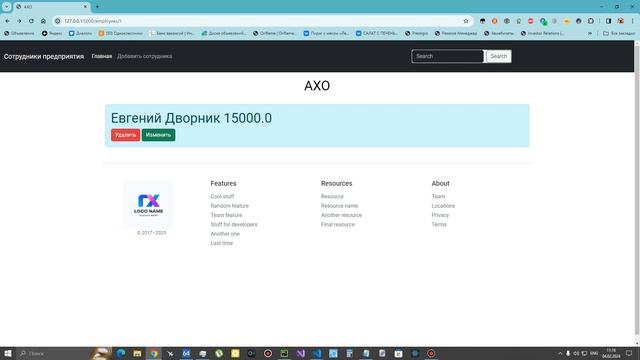Open the Terms footer link
The image size is (640, 360).
[x=439, y=224]
